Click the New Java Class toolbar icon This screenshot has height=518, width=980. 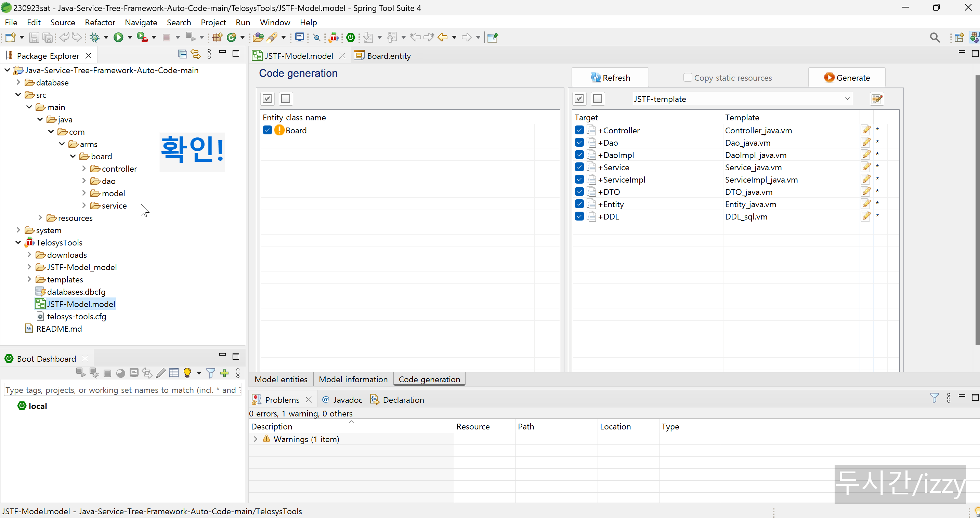point(231,37)
